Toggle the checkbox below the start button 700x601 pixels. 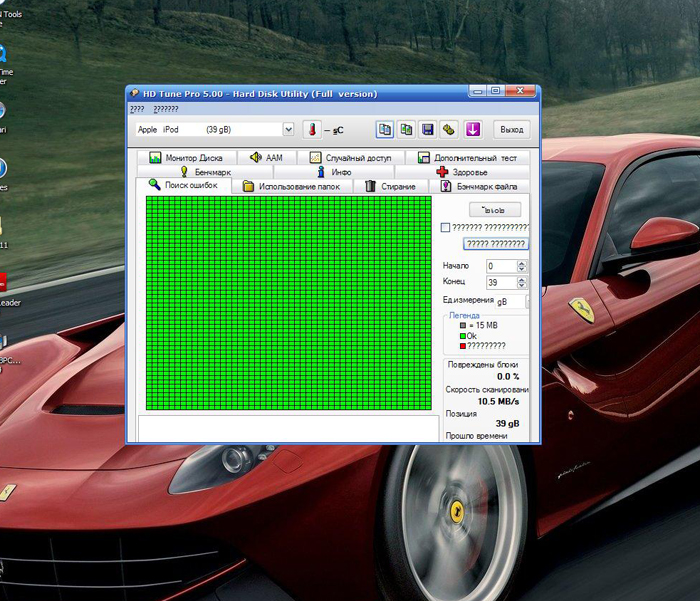(446, 228)
